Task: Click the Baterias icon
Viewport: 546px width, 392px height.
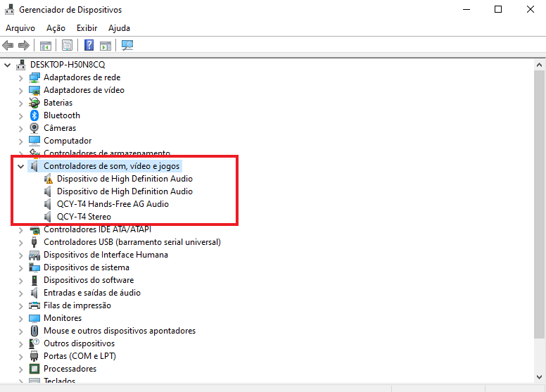Action: point(34,103)
